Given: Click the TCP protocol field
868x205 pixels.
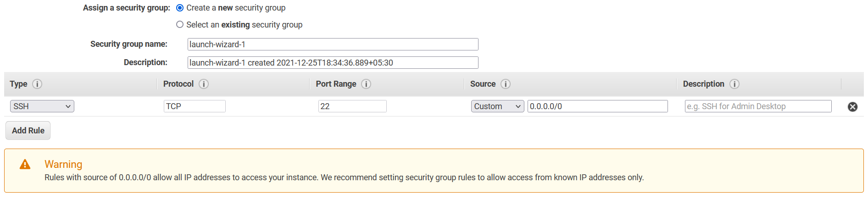Looking at the screenshot, I should click(195, 106).
